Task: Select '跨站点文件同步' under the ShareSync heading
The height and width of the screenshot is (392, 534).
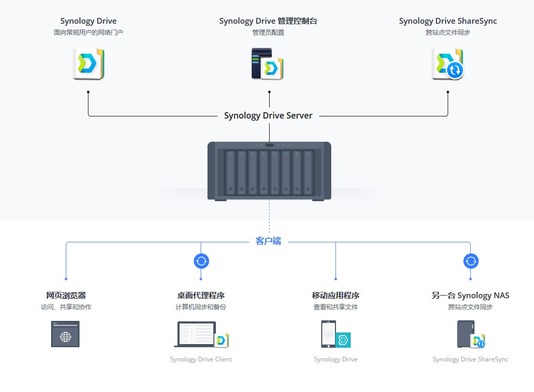Action: [448, 32]
